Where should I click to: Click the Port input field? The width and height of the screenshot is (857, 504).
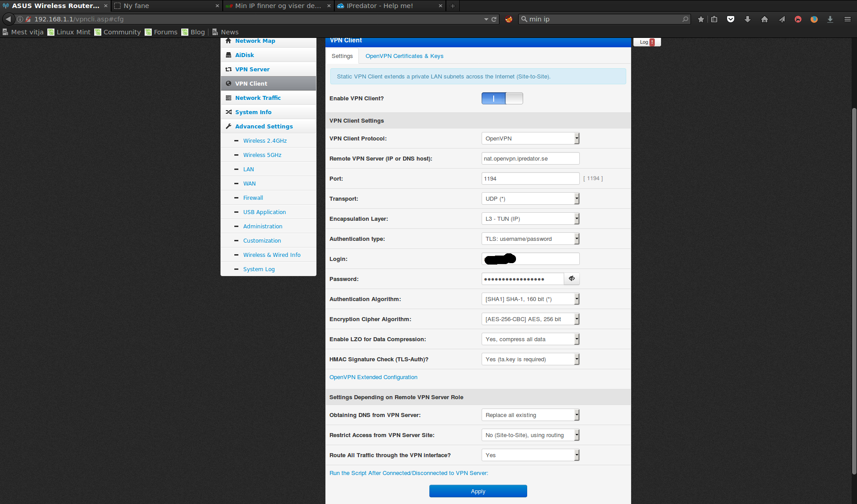pos(530,178)
